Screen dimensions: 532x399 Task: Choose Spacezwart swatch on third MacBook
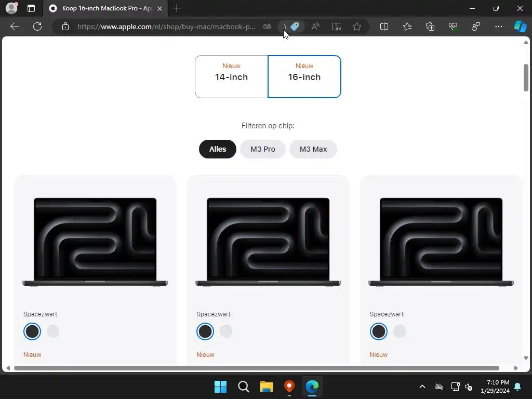point(379,331)
